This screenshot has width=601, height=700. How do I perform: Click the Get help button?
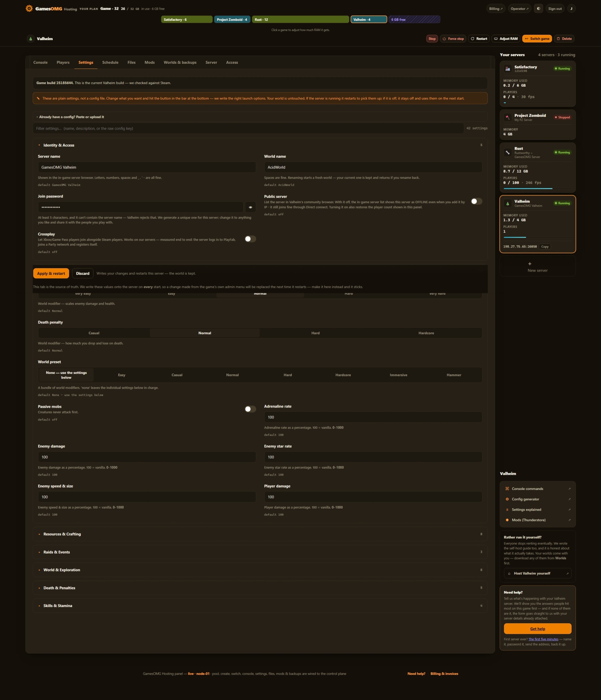[538, 629]
